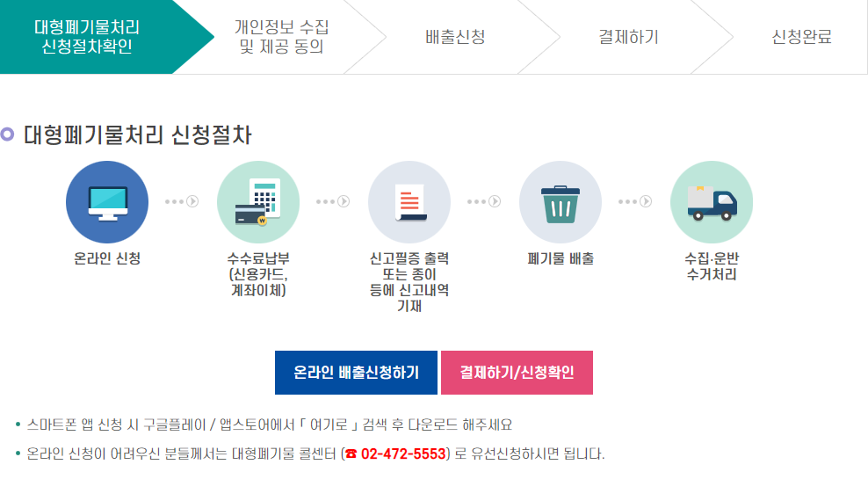Image resolution: width=868 pixels, height=479 pixels.
Task: Click the report certificate document icon
Action: 409,202
